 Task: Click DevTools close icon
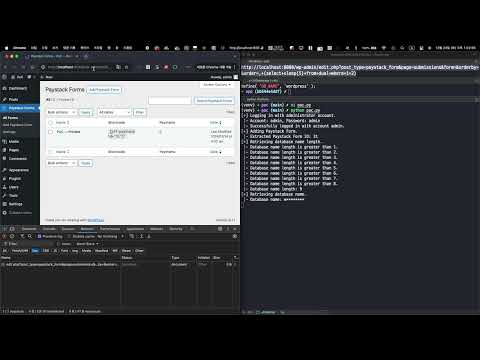235,229
